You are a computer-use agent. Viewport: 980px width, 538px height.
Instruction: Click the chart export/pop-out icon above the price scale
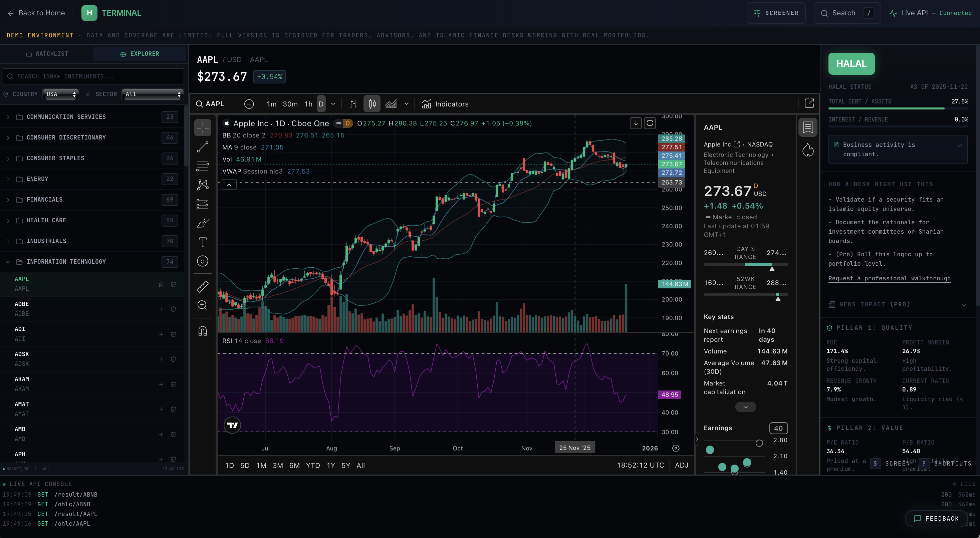pyautogui.click(x=809, y=103)
